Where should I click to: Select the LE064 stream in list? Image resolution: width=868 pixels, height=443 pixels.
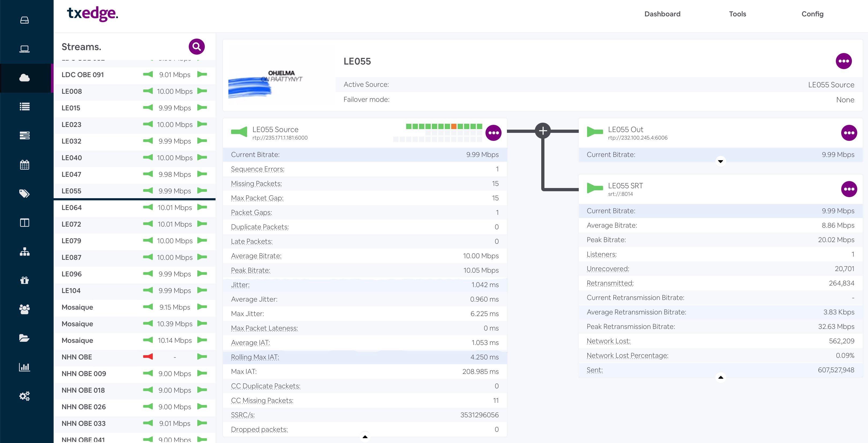(x=71, y=208)
